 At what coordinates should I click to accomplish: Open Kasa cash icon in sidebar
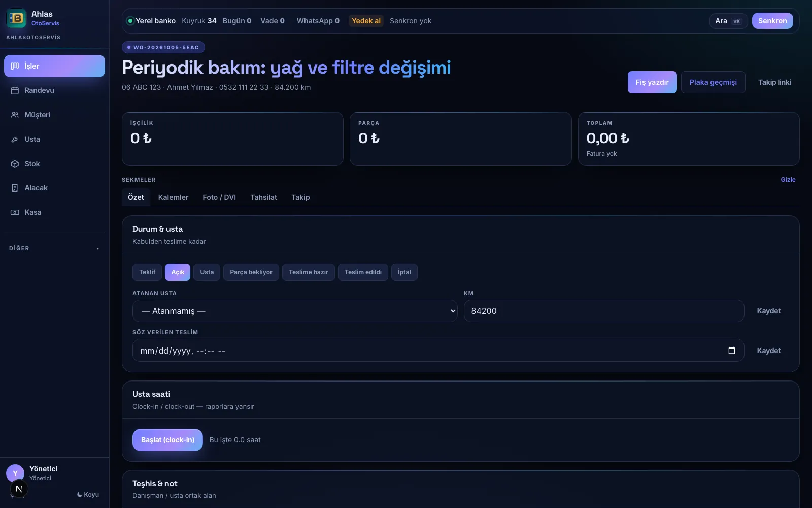point(15,212)
